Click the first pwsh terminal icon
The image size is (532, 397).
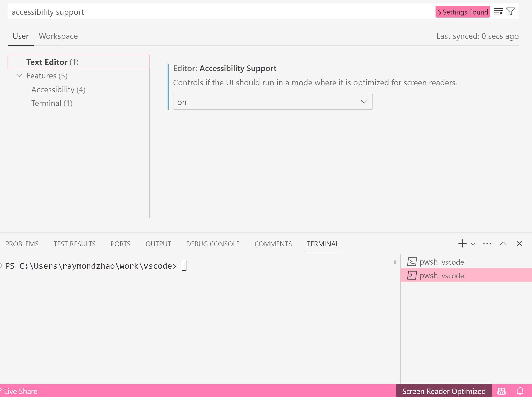[412, 262]
